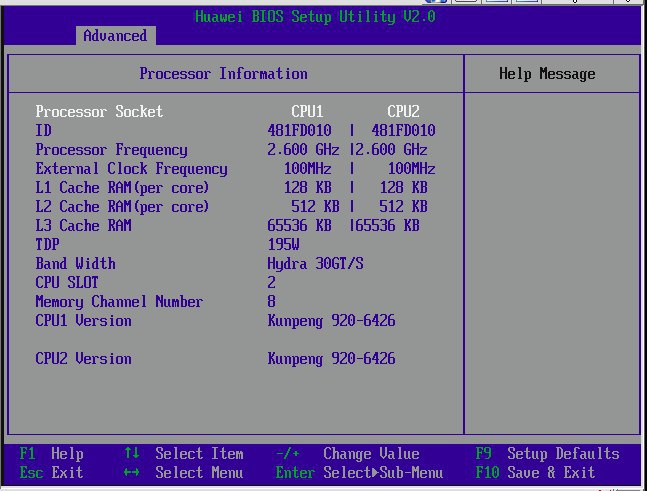
Task: Click the L3 Cache RAM label
Action: [x=83, y=225]
